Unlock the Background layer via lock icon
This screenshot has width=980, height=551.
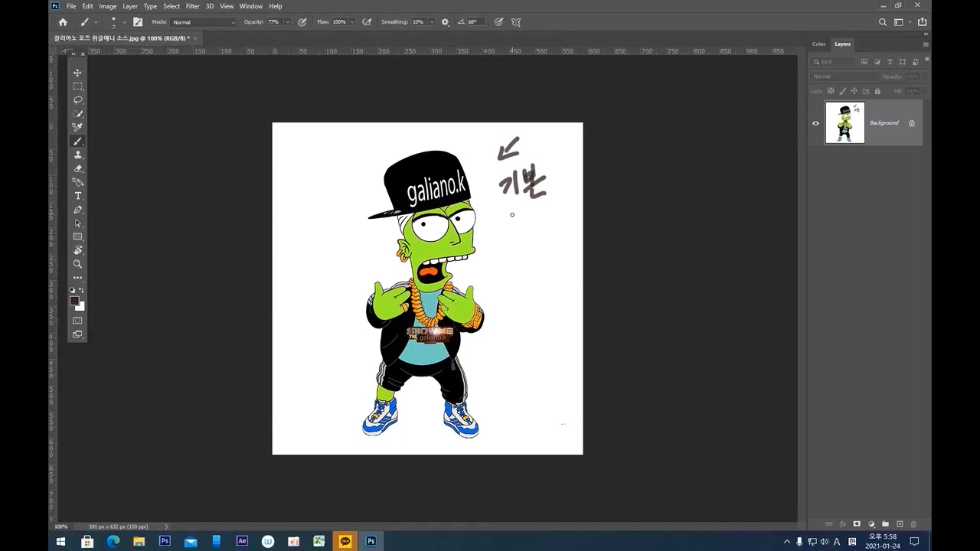[x=911, y=123]
